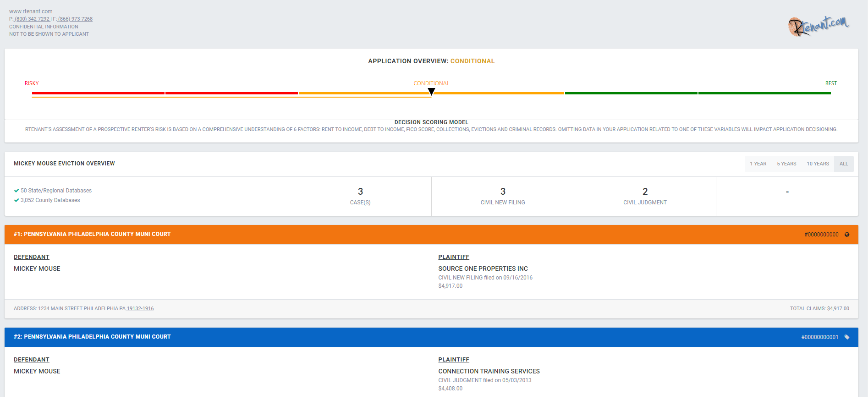868x400 pixels.
Task: Click the www.rtenant.com text
Action: pyautogui.click(x=31, y=11)
